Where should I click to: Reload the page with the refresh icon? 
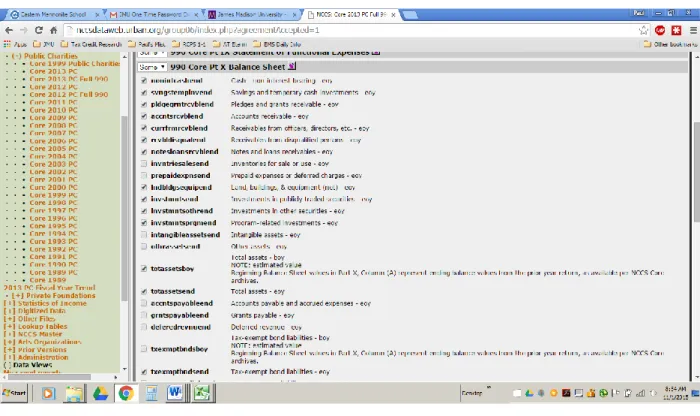point(39,30)
